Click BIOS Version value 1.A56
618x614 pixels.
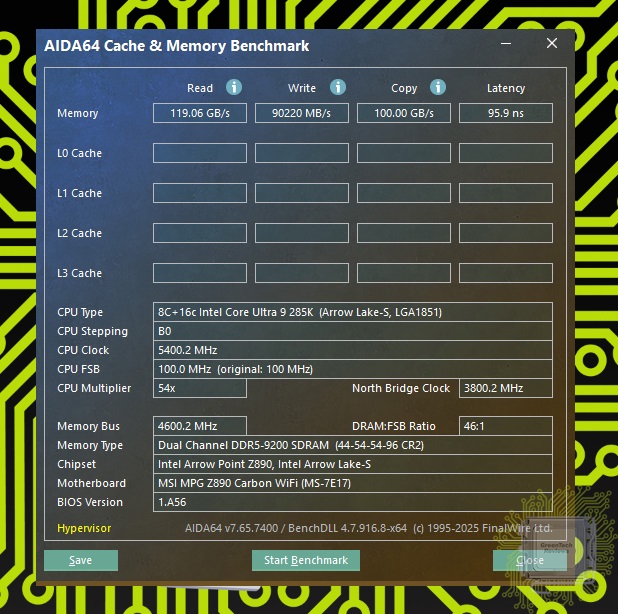pos(353,502)
